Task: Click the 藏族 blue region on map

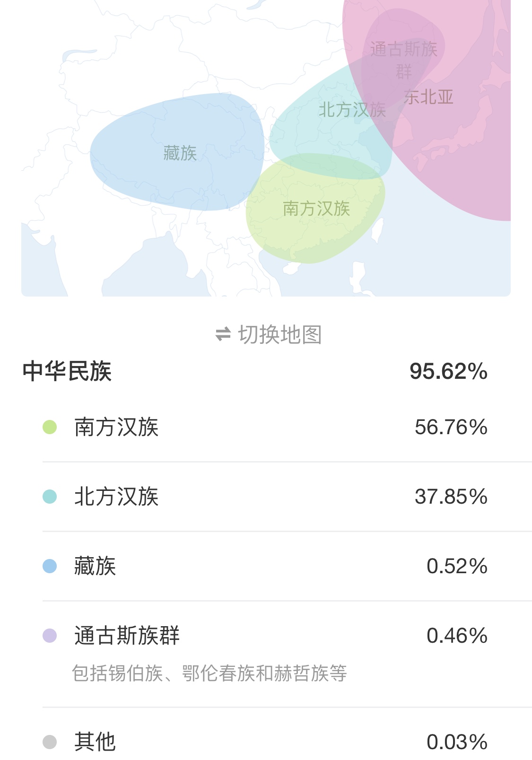Action: click(x=180, y=153)
